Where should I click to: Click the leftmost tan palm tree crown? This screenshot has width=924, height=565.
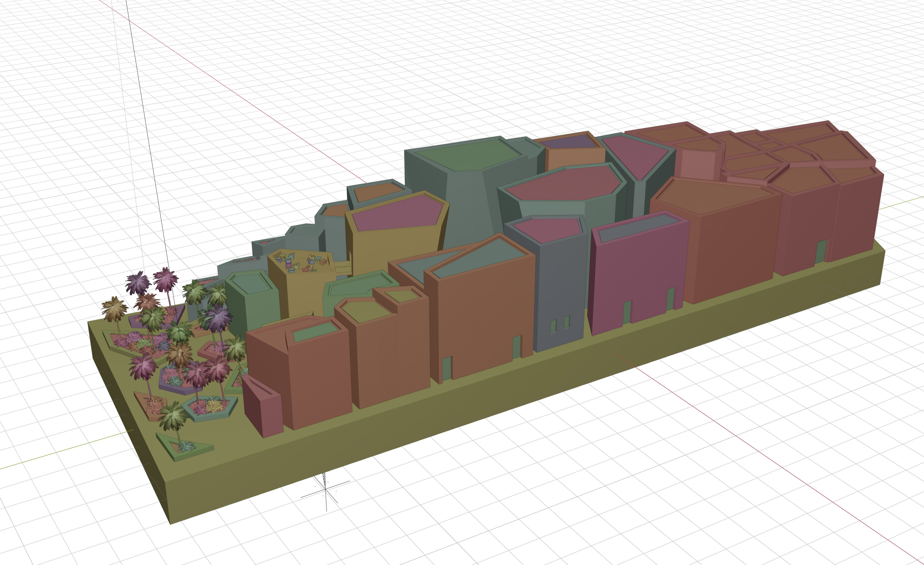click(114, 308)
